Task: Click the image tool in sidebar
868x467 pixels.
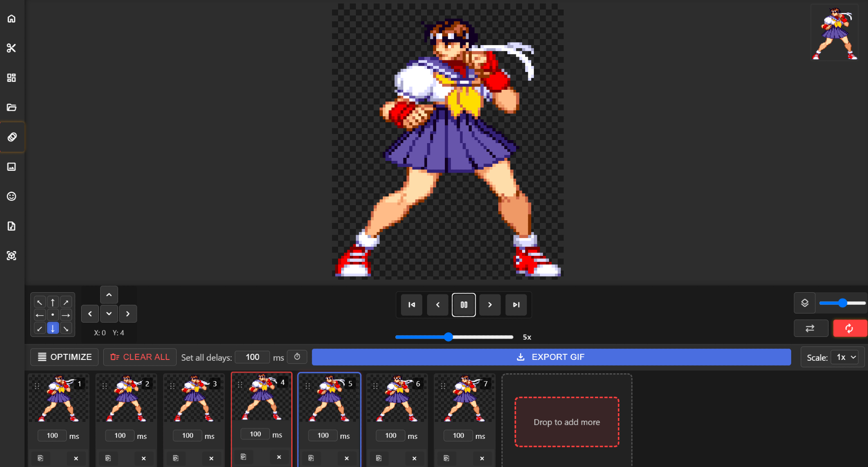Action: coord(12,167)
